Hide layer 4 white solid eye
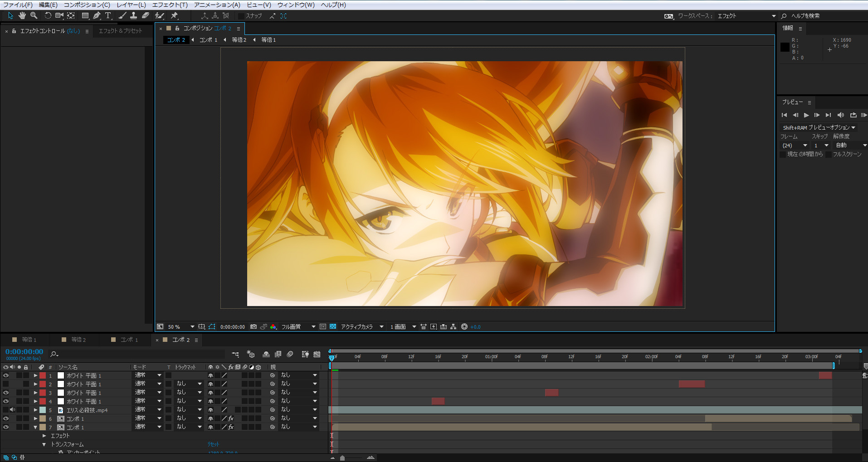The width and height of the screenshot is (868, 462). 6,401
